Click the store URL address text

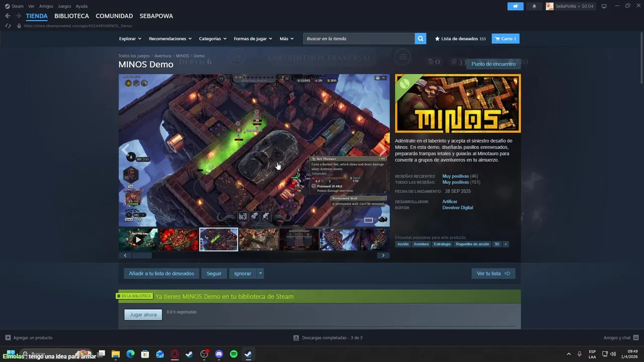[78, 26]
